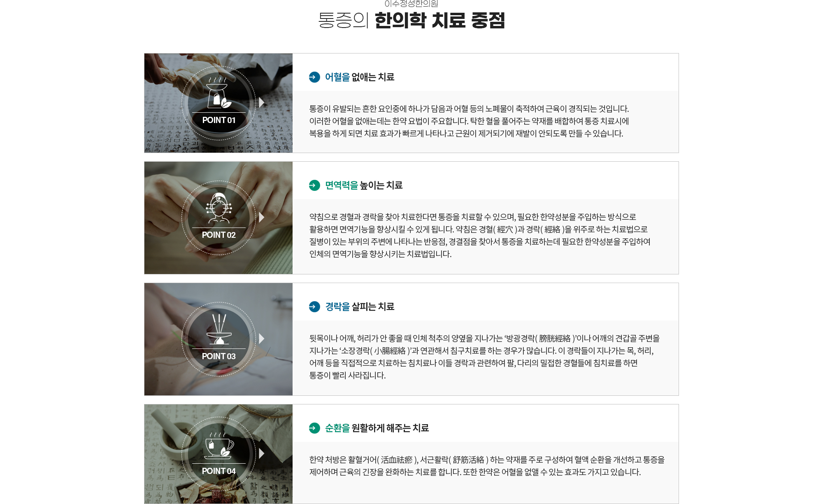Click the acupuncture needles icon in POINT 03
This screenshot has height=504, width=823.
[x=219, y=329]
